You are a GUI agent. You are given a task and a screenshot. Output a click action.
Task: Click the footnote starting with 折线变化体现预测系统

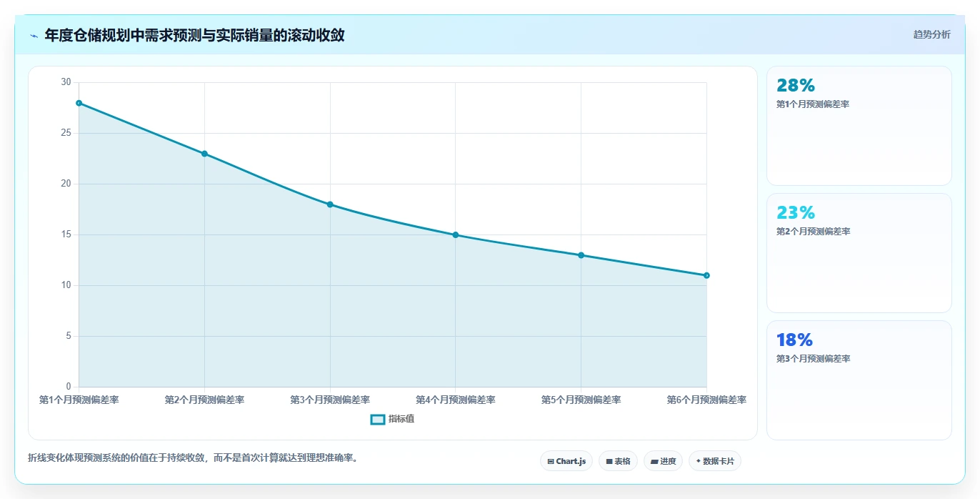[x=193, y=458]
